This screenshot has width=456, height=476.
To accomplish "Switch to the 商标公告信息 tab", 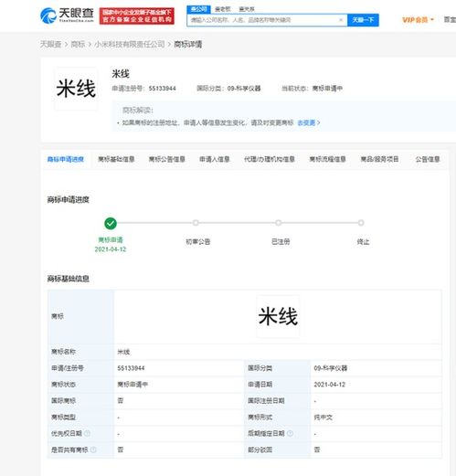I will 166,159.
